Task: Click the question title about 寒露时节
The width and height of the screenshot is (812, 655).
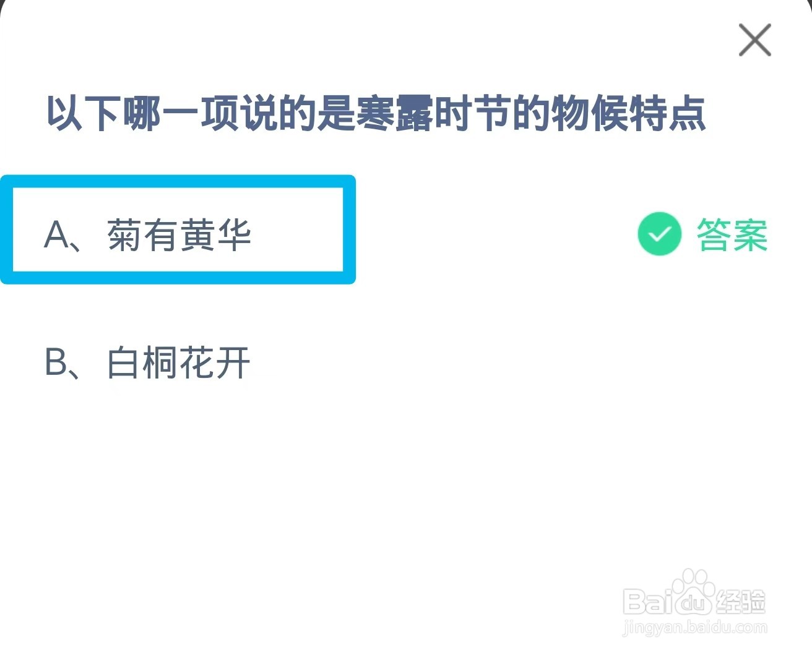Action: pyautogui.click(x=376, y=113)
